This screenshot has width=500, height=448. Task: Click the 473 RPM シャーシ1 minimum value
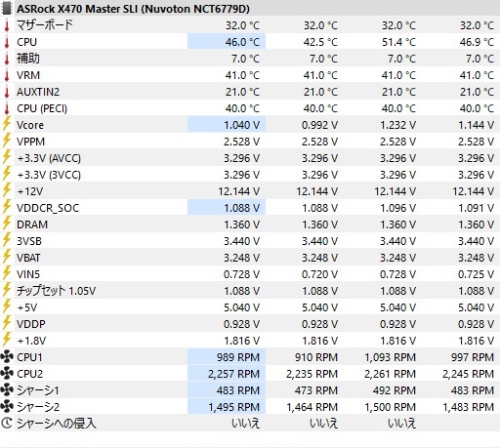click(x=316, y=390)
